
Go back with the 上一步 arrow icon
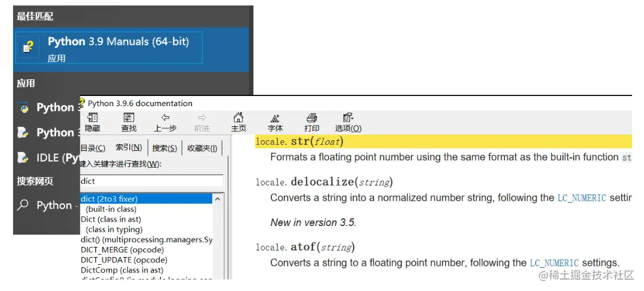[x=165, y=118]
